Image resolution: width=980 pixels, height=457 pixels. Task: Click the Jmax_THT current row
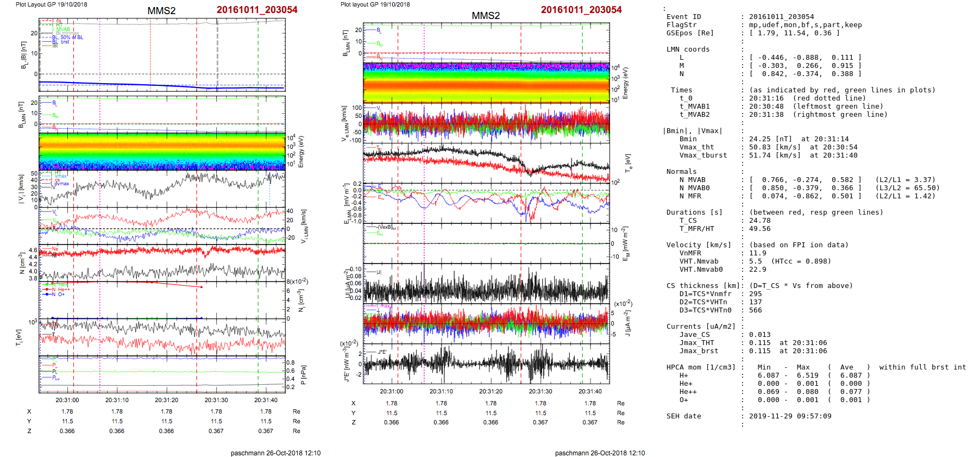point(788,343)
